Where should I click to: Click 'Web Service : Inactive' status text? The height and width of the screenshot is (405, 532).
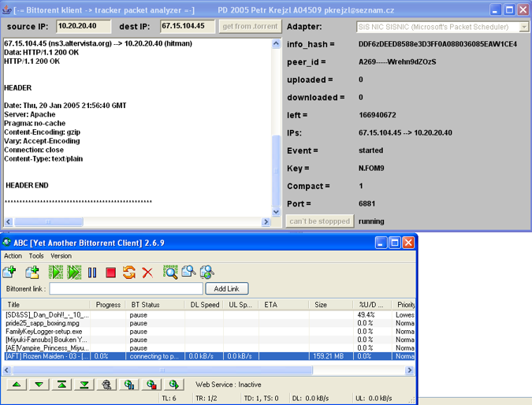[229, 385]
